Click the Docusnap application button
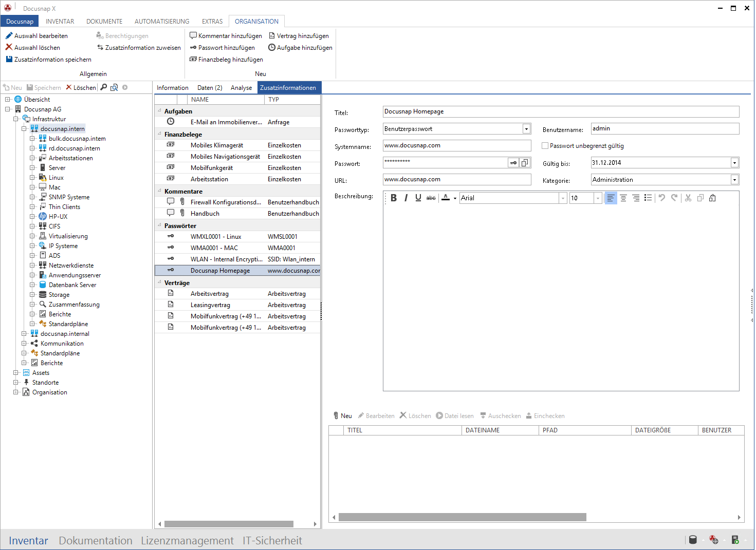Screen dimensions: 756x550 coord(20,22)
